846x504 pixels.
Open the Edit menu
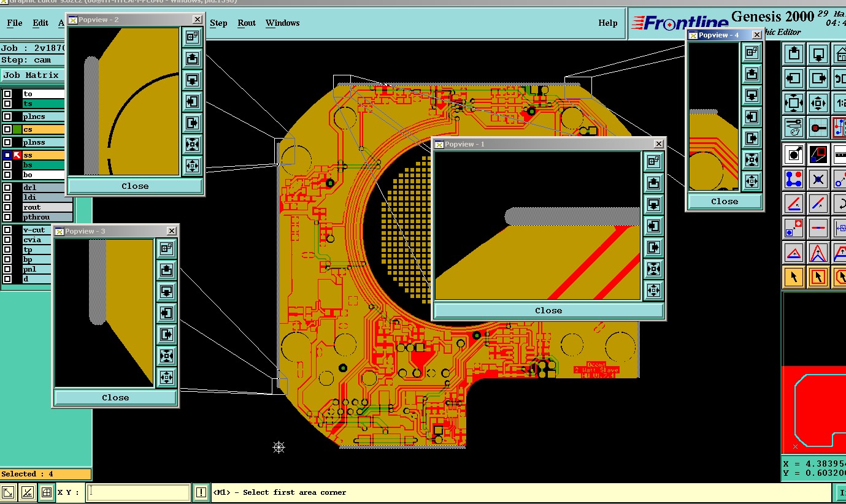click(x=40, y=23)
